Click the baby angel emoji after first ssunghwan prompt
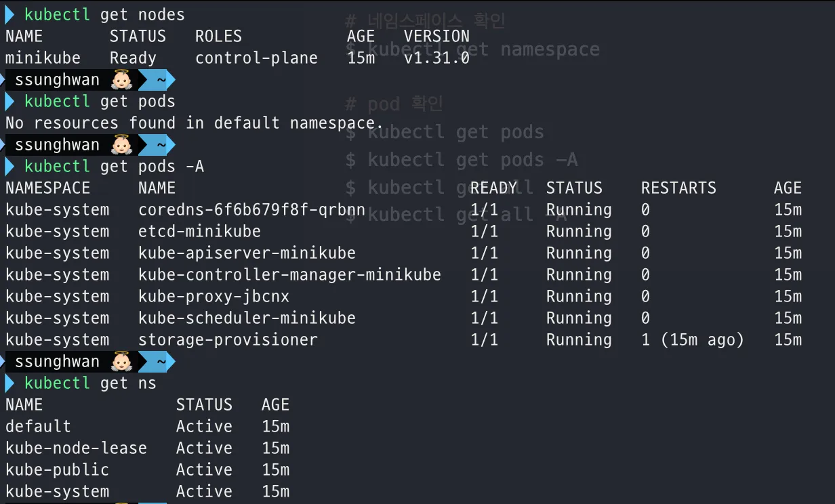 tap(121, 80)
